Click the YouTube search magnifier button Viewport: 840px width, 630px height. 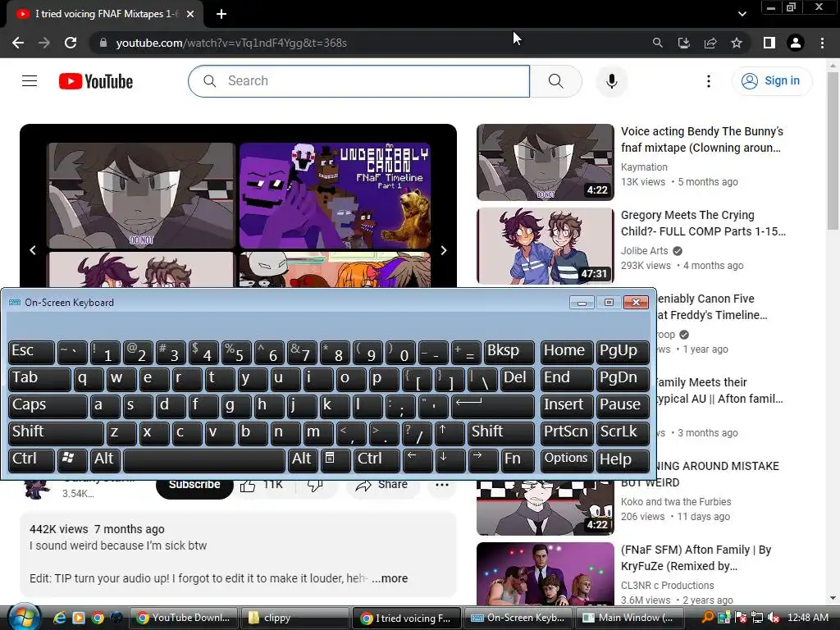(556, 81)
